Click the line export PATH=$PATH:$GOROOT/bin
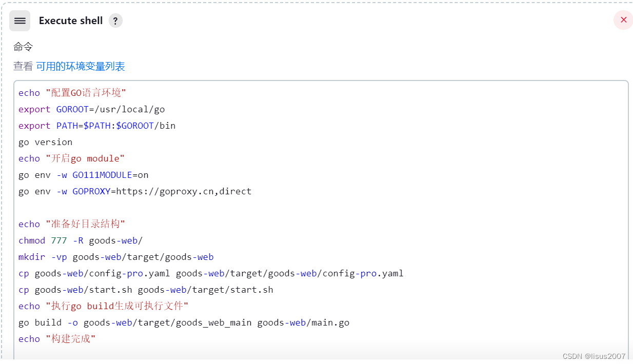The width and height of the screenshot is (633, 364). click(97, 126)
